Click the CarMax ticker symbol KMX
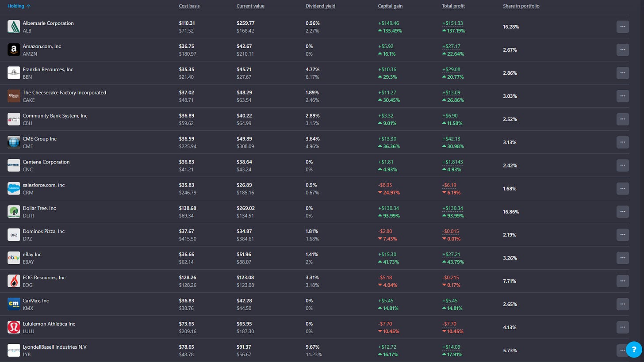 point(28,308)
